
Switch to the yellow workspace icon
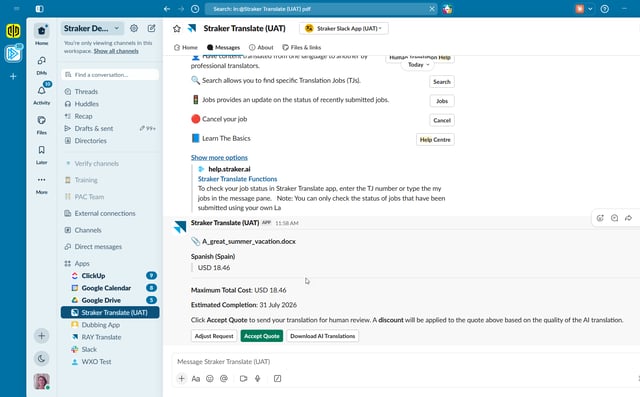(13, 31)
